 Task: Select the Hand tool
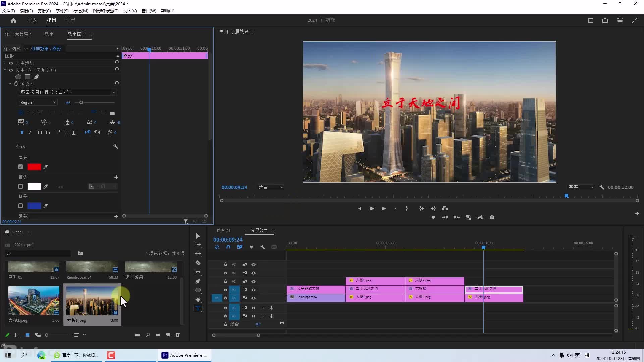tap(198, 299)
